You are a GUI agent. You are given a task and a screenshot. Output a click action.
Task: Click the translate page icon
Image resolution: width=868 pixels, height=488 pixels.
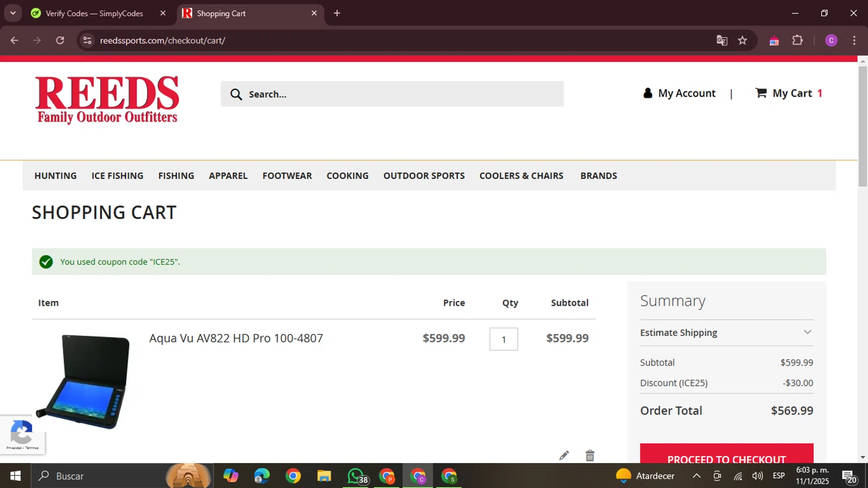722,41
